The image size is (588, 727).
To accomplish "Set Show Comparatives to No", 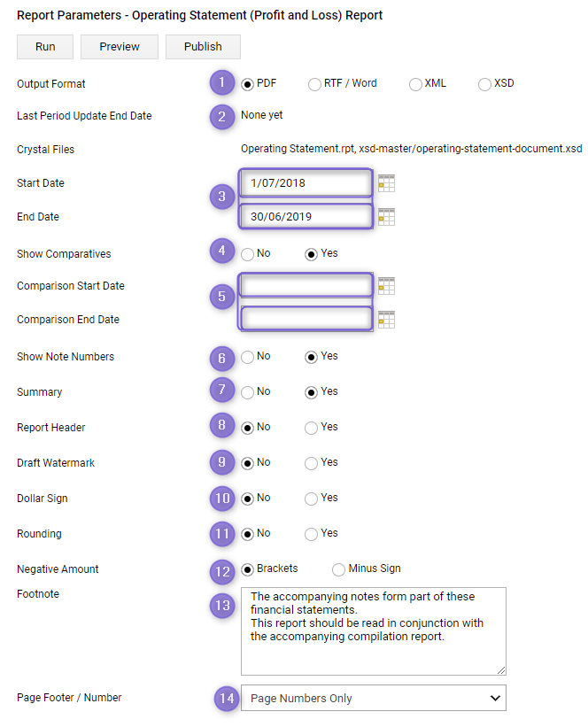I will pyautogui.click(x=248, y=254).
